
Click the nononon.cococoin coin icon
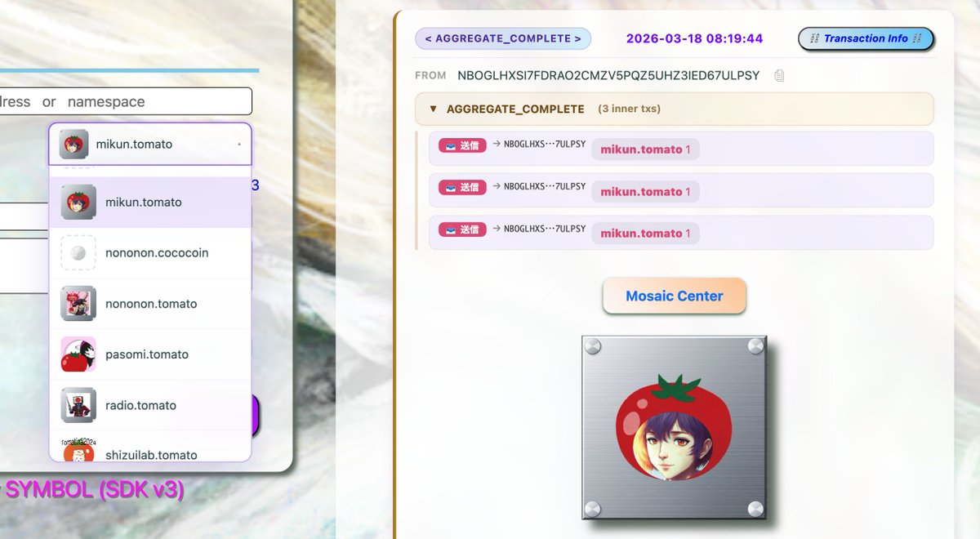78,253
